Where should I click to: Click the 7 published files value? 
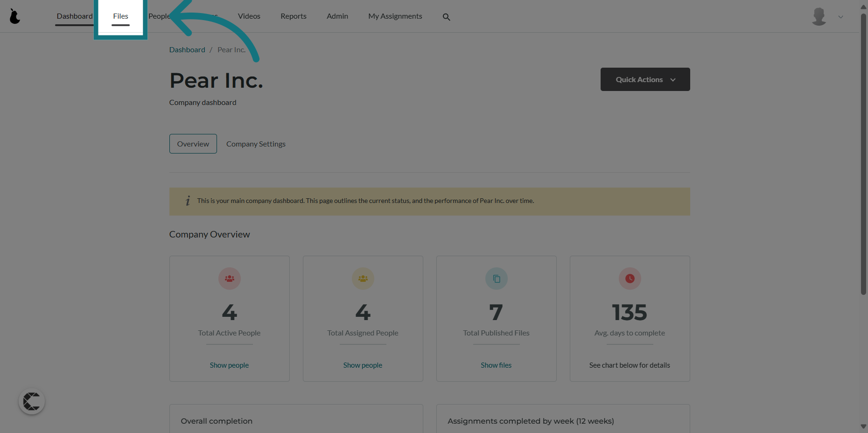(x=496, y=312)
